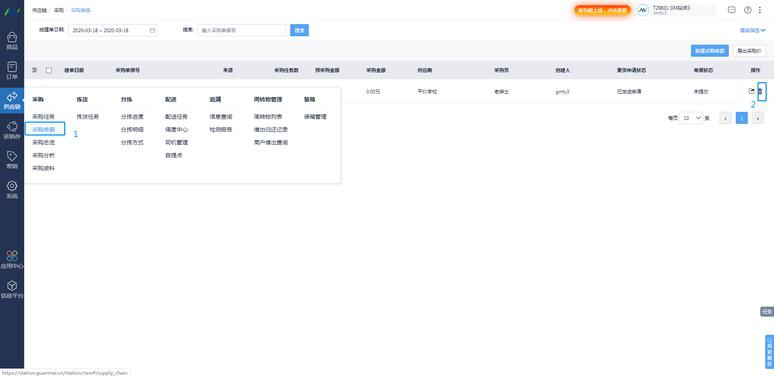Open 分拣进度 menu item

[132, 117]
